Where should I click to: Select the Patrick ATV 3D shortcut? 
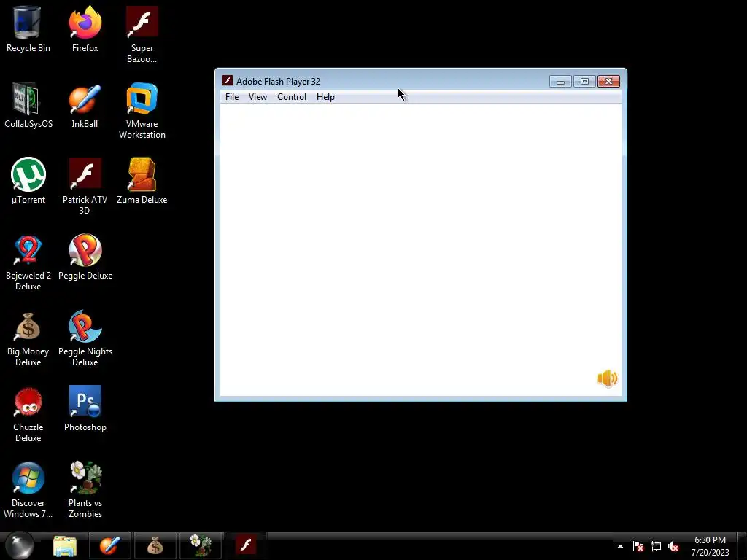click(x=85, y=186)
